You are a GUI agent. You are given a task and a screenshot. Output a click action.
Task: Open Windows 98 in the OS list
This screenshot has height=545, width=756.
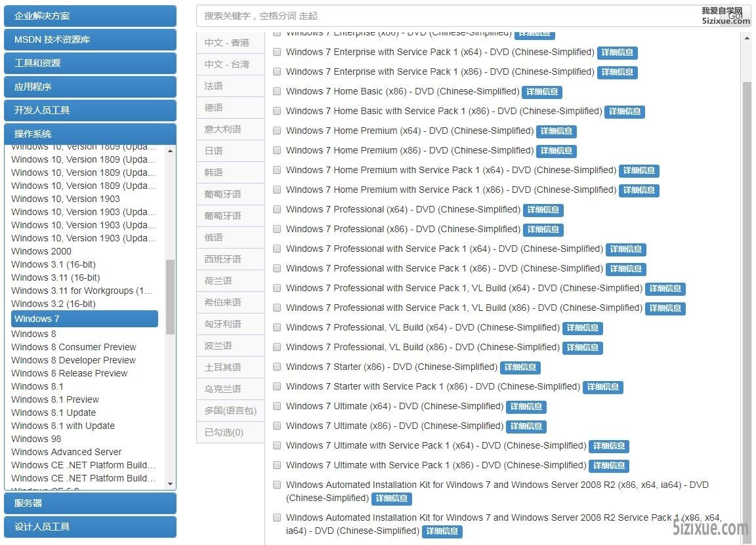point(36,439)
